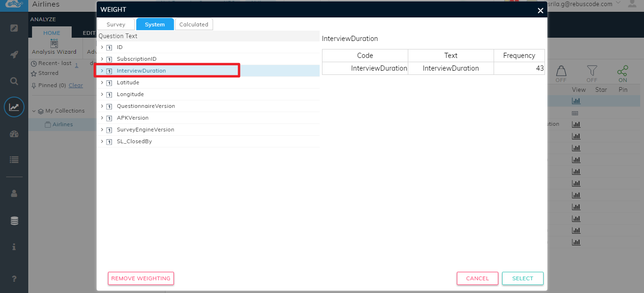The height and width of the screenshot is (293, 644).
Task: Expand the Latitude tree row
Action: (102, 82)
